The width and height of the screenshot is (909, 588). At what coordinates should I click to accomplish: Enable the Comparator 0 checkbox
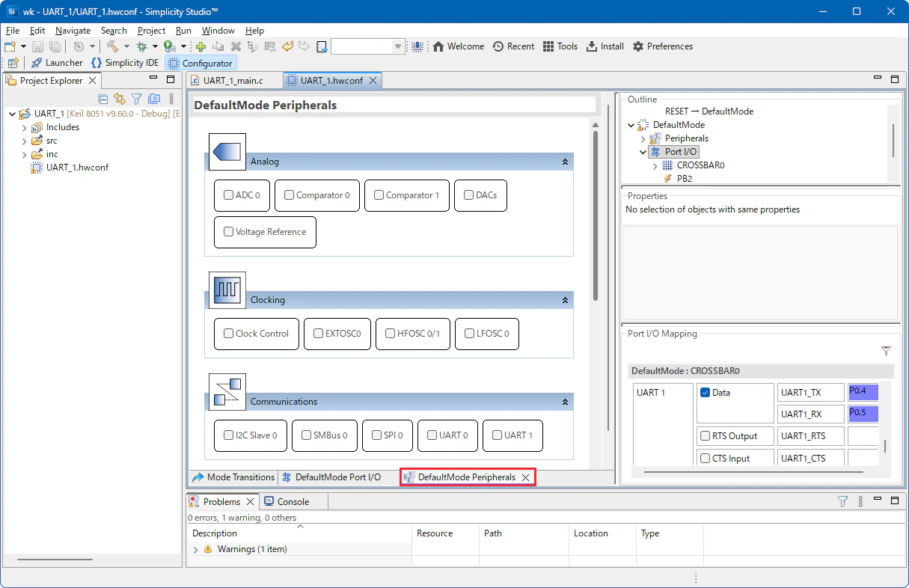click(289, 195)
